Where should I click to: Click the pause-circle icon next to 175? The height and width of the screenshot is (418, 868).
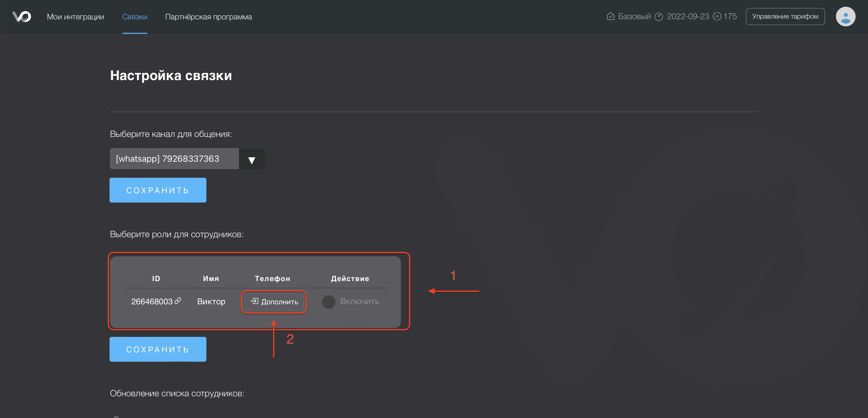pyautogui.click(x=717, y=16)
